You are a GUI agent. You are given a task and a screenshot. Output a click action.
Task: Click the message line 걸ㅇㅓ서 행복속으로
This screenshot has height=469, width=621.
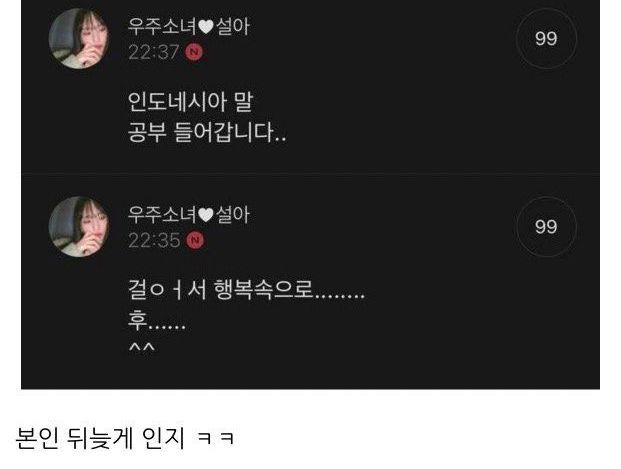click(246, 289)
